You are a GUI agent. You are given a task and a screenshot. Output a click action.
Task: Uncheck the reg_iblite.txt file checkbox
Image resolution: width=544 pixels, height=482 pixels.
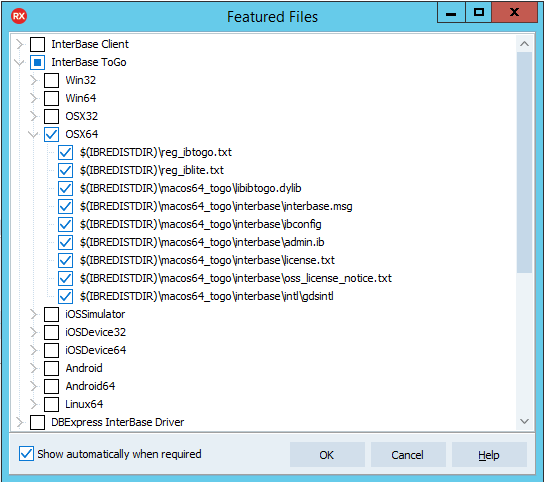coord(66,170)
